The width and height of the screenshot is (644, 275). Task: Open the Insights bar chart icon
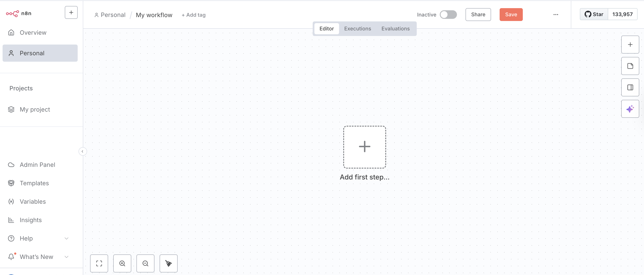(11, 220)
